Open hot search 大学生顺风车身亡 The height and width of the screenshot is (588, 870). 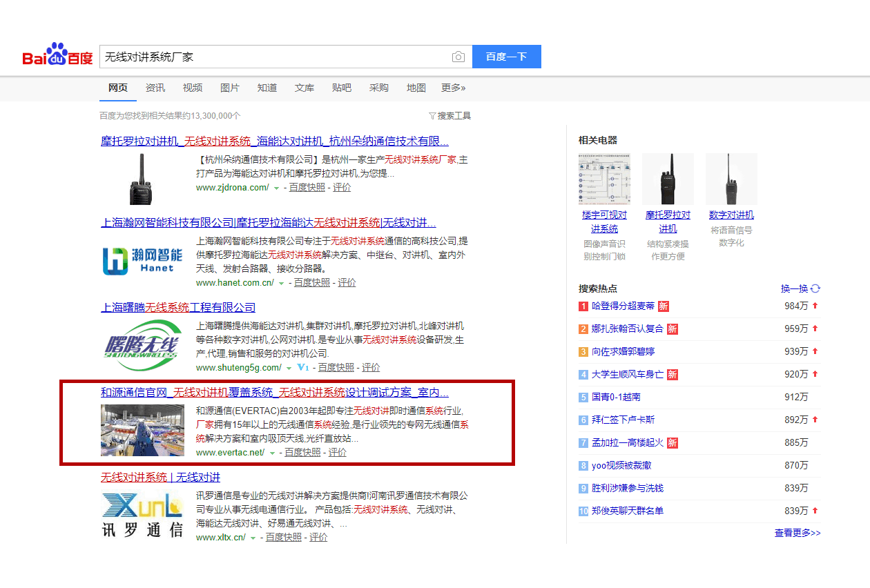pyautogui.click(x=628, y=374)
